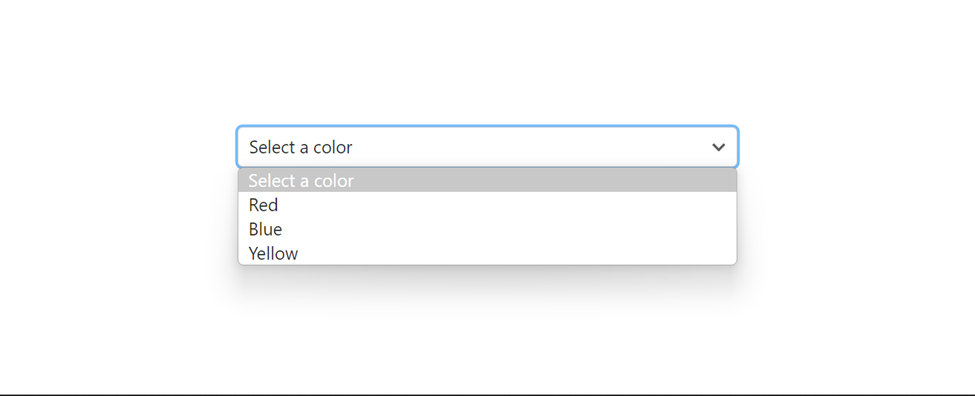
Task: Click the blue-outlined focused select field
Action: [x=487, y=147]
